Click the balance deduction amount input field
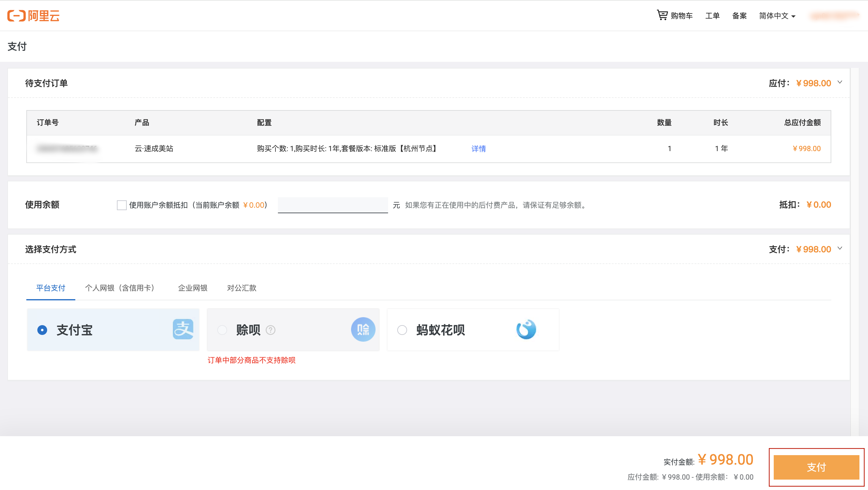The width and height of the screenshot is (868, 490). (333, 205)
